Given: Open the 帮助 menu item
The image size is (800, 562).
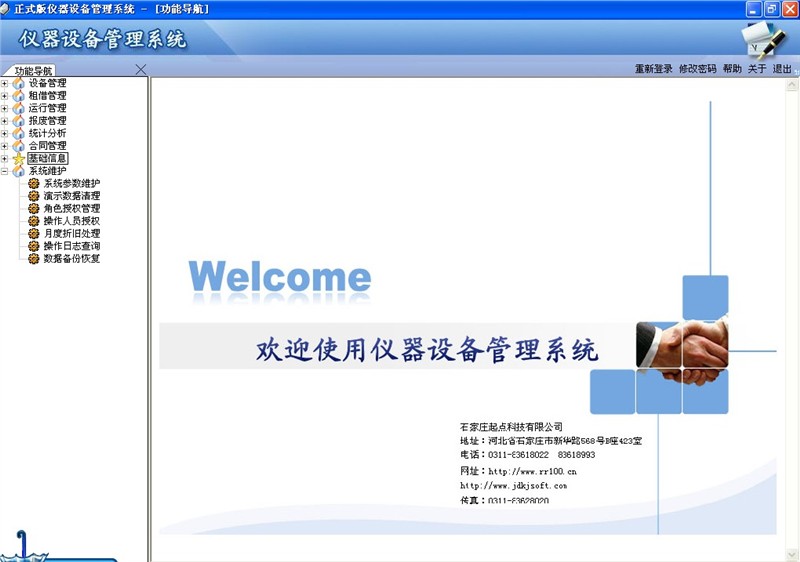Looking at the screenshot, I should coord(732,69).
